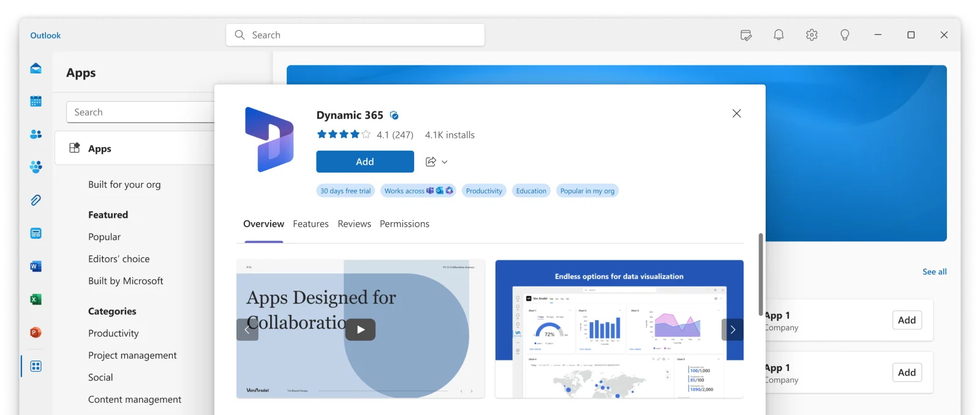Go to next carousel image

(733, 329)
